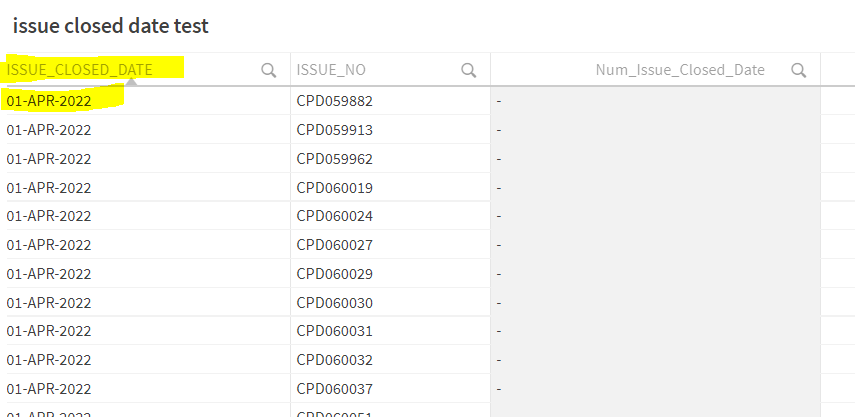Select issue number CPD059882

coord(334,101)
